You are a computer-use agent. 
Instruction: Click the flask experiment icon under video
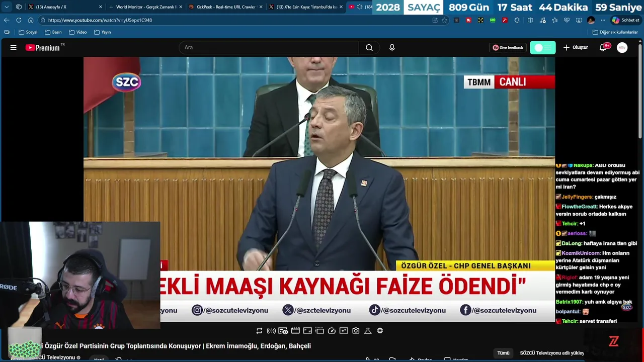pos(368,331)
